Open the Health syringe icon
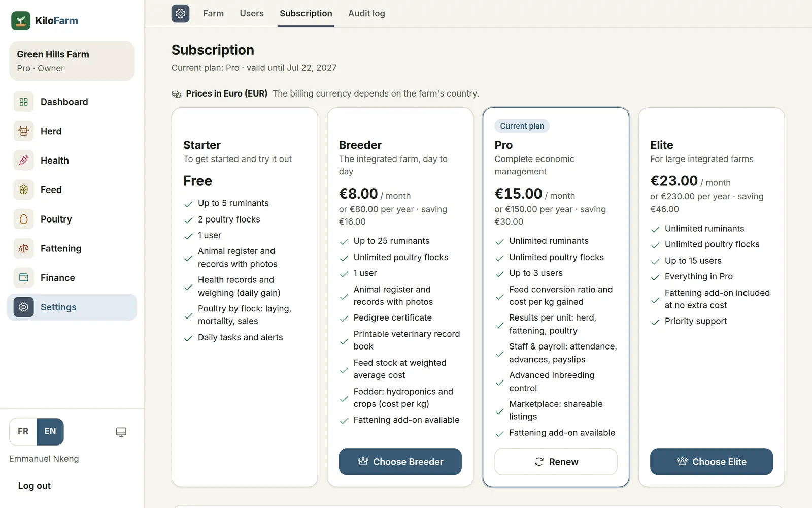This screenshot has width=812, height=508. pyautogui.click(x=23, y=161)
